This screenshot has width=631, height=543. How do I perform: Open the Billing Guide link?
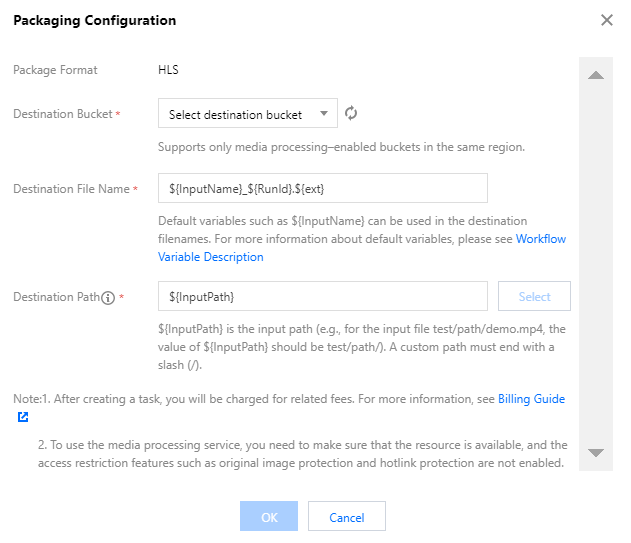tap(531, 399)
